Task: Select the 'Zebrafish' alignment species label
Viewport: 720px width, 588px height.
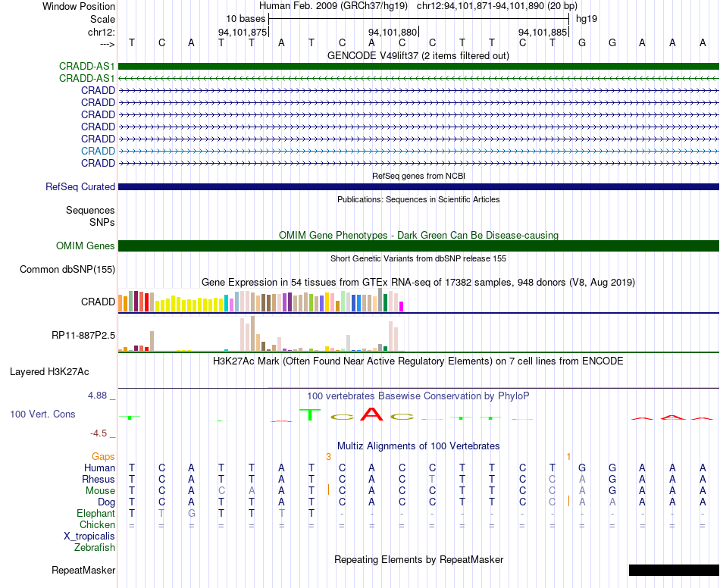Action: pyautogui.click(x=95, y=547)
